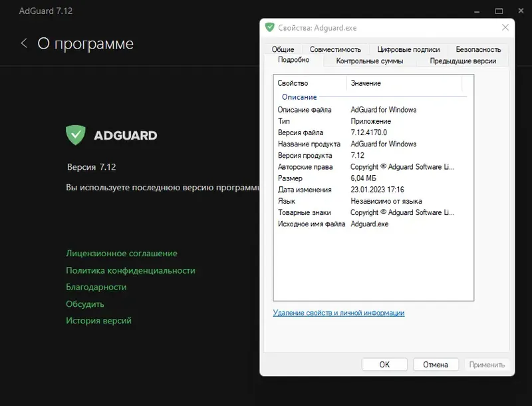Open Лицензионное соглашение
This screenshot has width=532, height=406.
(x=121, y=253)
